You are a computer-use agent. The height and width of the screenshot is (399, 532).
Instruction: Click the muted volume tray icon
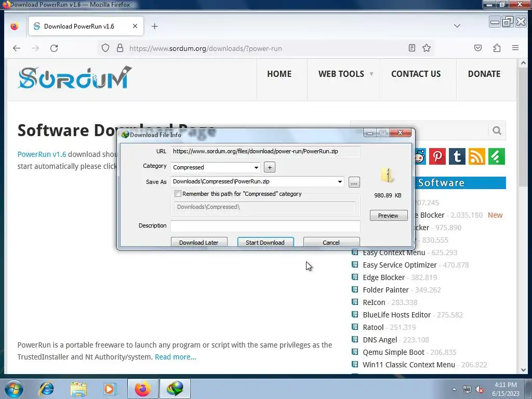click(x=480, y=390)
